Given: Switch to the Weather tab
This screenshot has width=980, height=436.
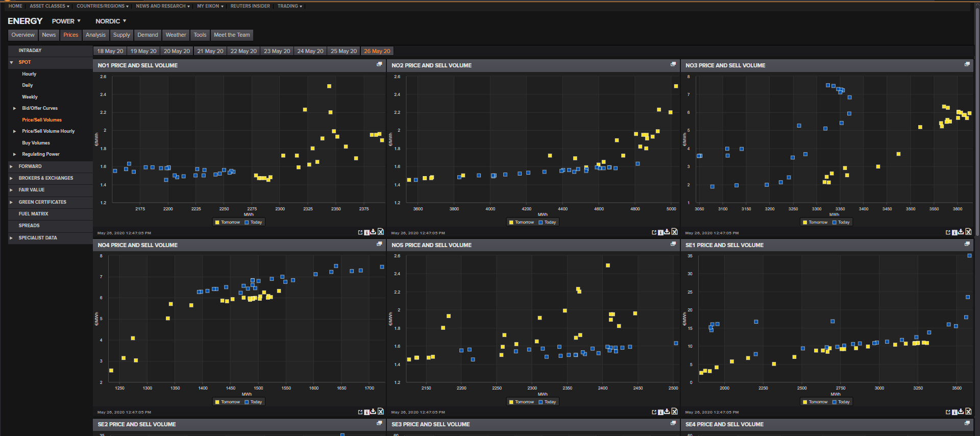Looking at the screenshot, I should click(176, 35).
